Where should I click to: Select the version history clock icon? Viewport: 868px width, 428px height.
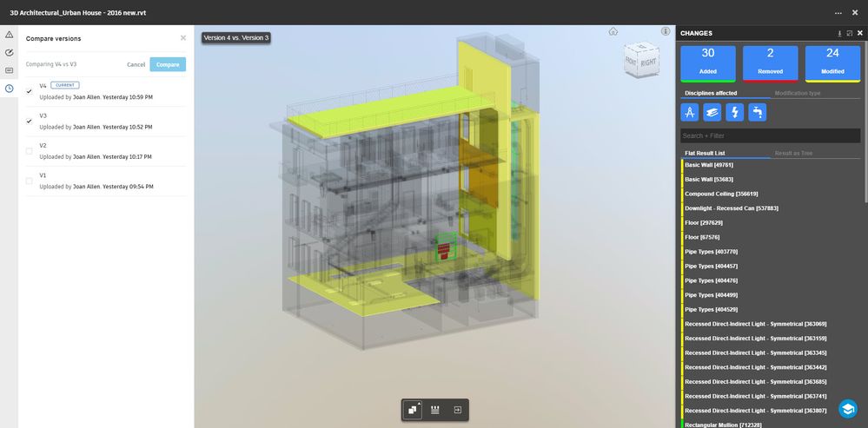[9, 89]
